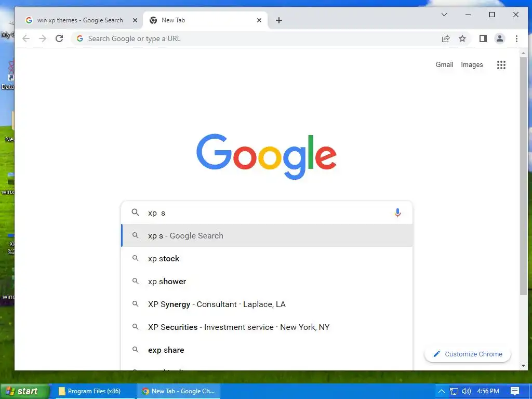Open Gmail link
The height and width of the screenshot is (399, 532).
click(444, 64)
